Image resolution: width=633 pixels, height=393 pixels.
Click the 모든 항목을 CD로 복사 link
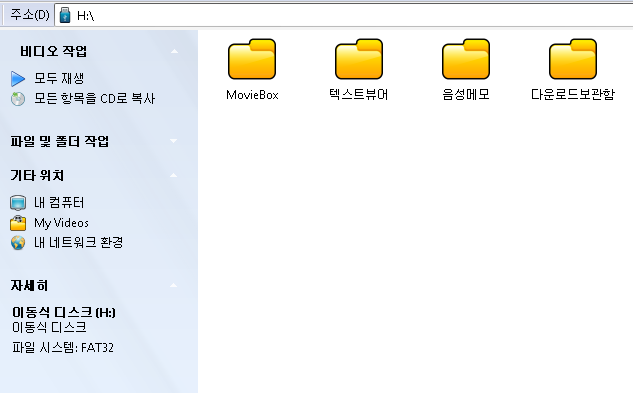pyautogui.click(x=94, y=98)
